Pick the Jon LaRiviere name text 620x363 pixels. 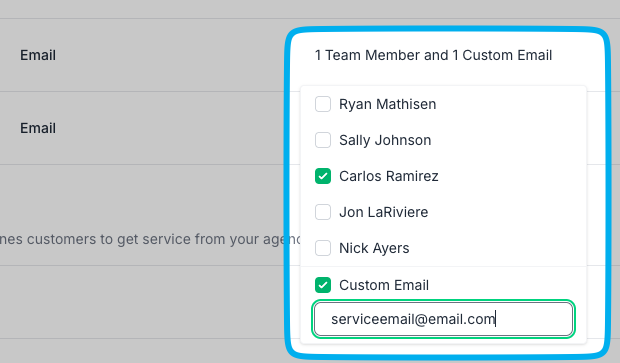click(384, 212)
